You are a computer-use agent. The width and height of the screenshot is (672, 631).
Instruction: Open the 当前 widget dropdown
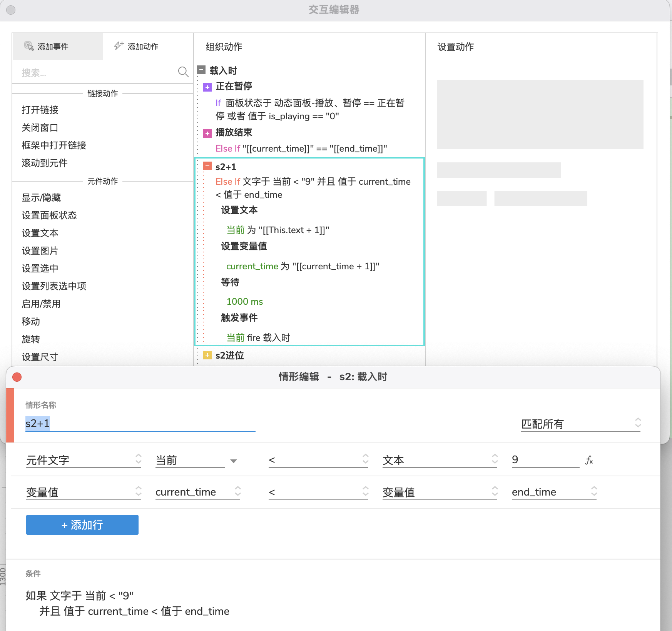click(196, 460)
